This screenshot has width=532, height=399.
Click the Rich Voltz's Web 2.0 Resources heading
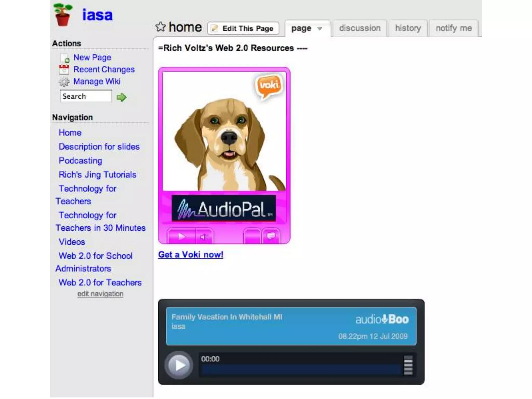pyautogui.click(x=233, y=48)
